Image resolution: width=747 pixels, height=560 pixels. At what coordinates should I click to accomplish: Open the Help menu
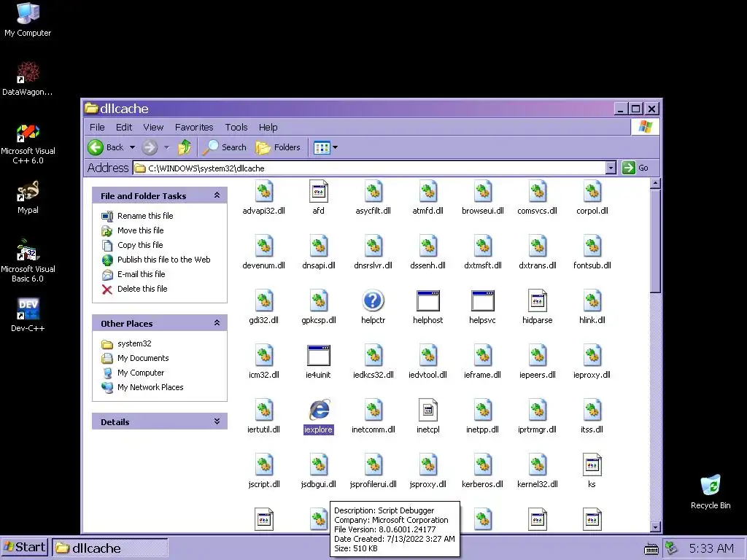coord(268,127)
